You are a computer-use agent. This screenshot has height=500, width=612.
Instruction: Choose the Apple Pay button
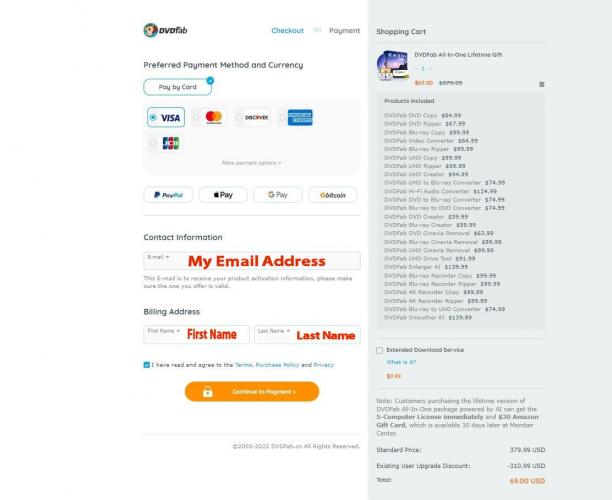click(x=223, y=195)
